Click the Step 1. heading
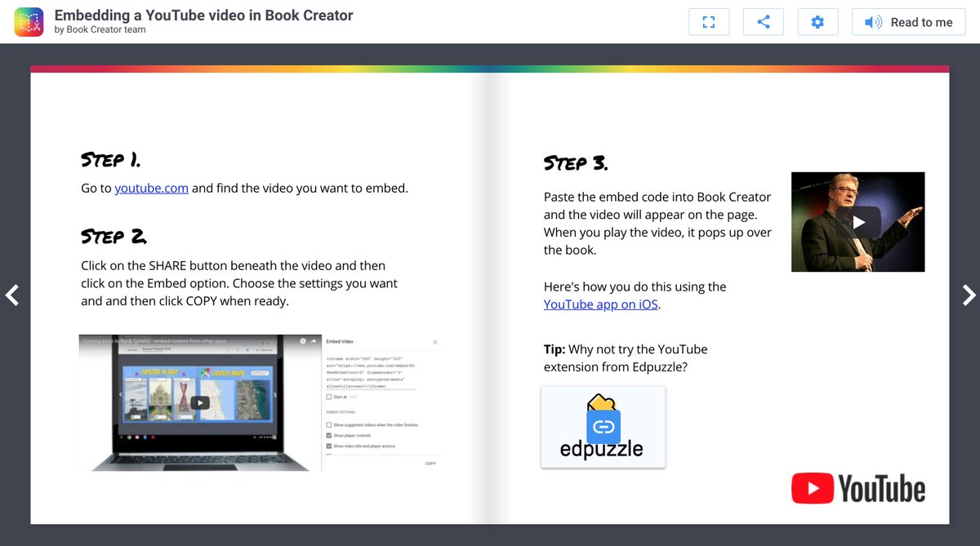The width and height of the screenshot is (980, 546). coord(111,159)
